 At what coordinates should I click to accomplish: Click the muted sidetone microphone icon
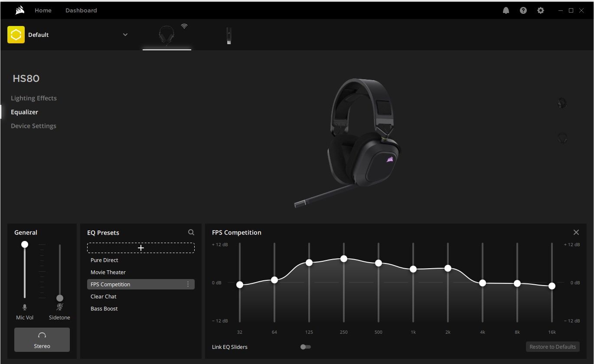[60, 307]
